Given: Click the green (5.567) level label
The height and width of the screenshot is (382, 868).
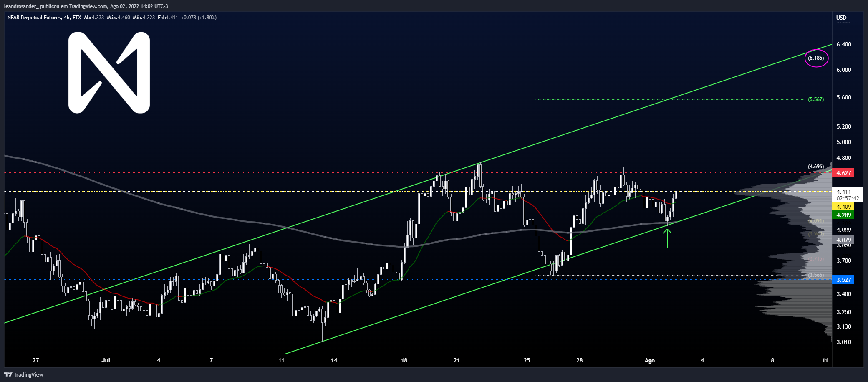Looking at the screenshot, I should (816, 99).
